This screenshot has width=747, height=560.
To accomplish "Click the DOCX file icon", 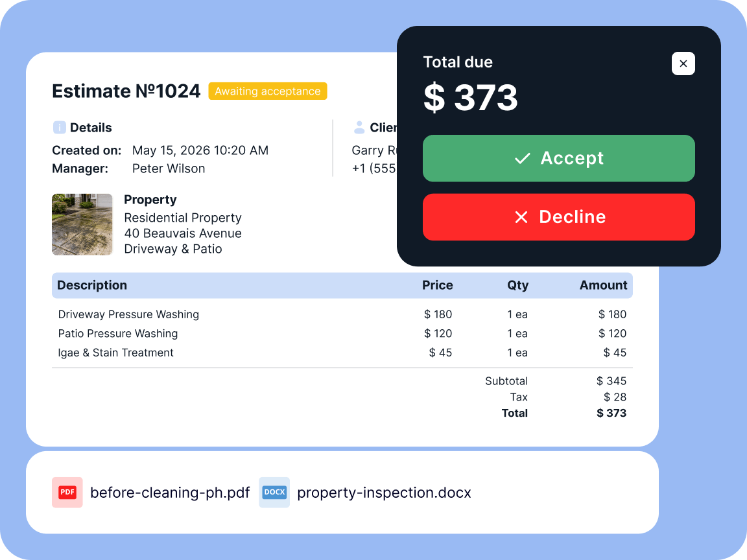I will [274, 493].
